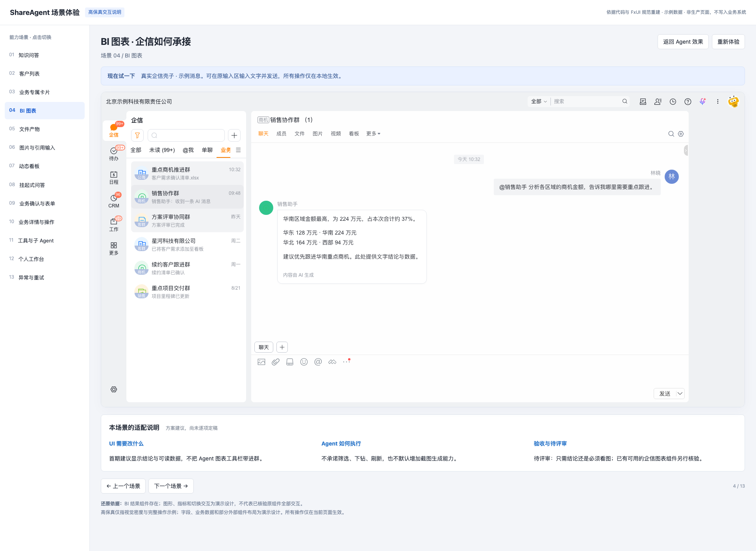Click the global 搜索 input field

tap(586, 102)
